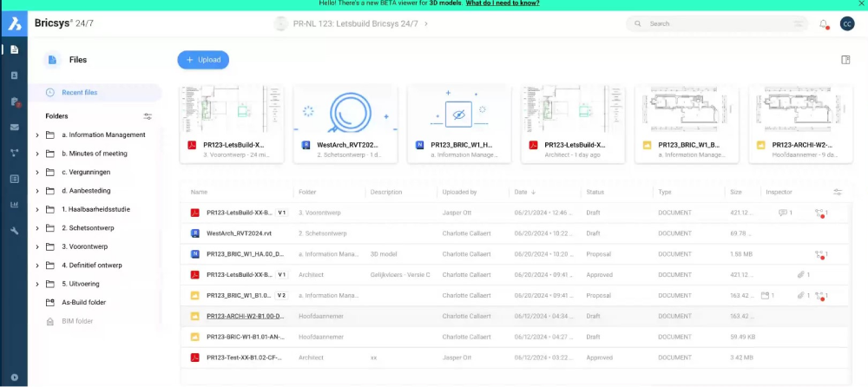Screen dimensions: 868x387
Task: Click the Bricsys logo icon
Action: pos(15,23)
